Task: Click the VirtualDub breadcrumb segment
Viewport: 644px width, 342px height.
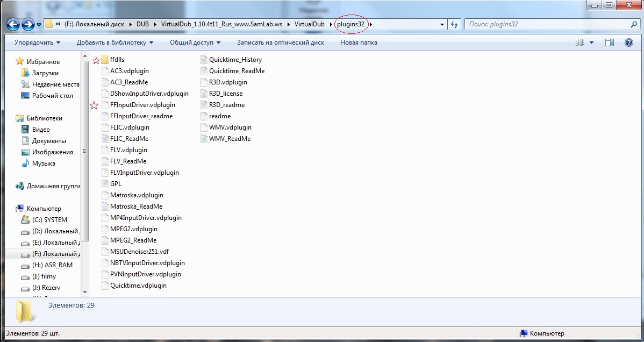Action: [309, 24]
